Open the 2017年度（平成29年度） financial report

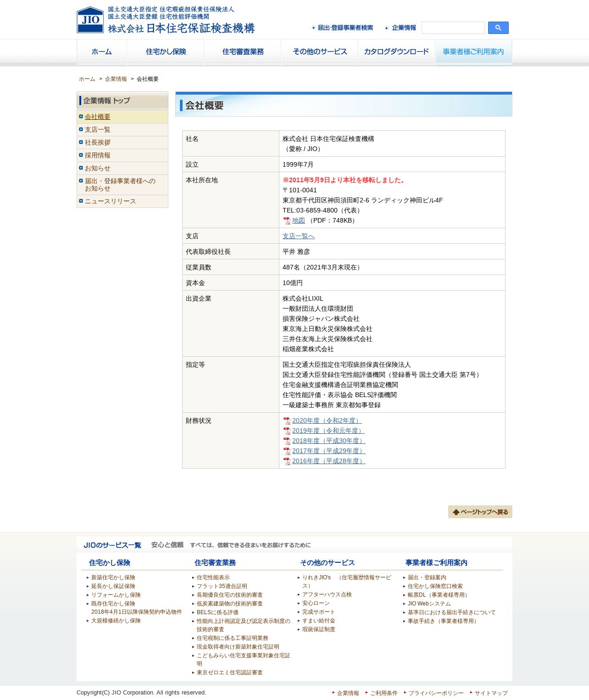pyautogui.click(x=329, y=451)
